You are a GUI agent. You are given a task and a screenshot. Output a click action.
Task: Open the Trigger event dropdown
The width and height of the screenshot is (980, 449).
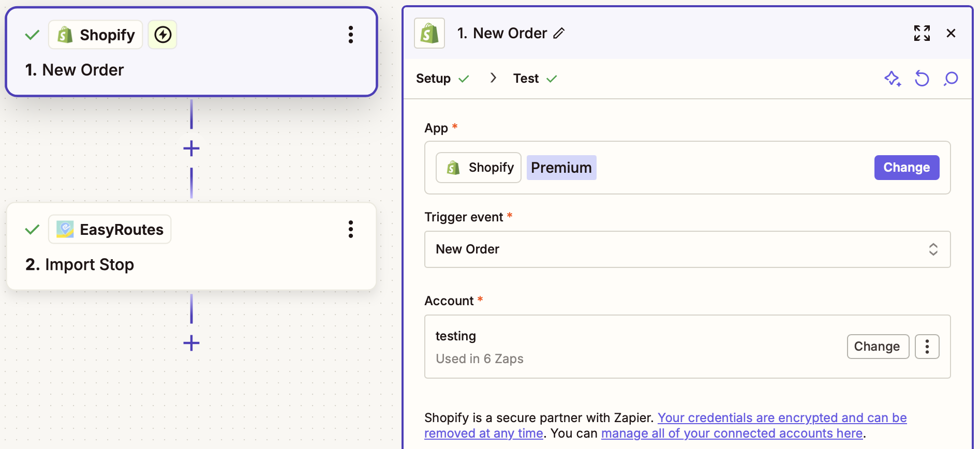click(687, 249)
